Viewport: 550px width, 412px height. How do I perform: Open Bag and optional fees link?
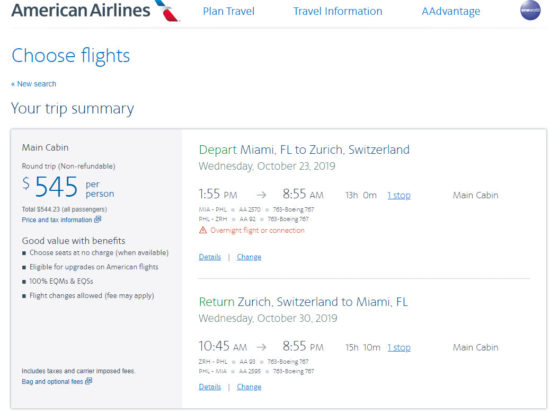point(52,381)
